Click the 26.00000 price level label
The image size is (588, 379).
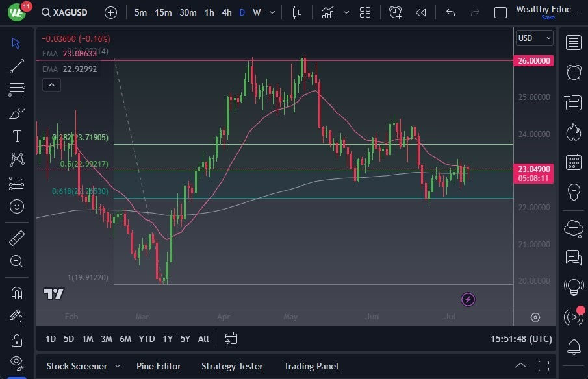click(x=534, y=60)
